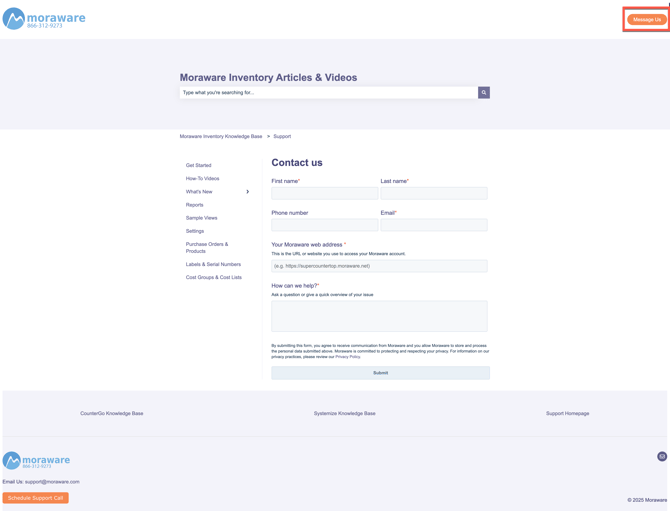Click the Contact us heading
The height and width of the screenshot is (511, 670).
tap(297, 162)
